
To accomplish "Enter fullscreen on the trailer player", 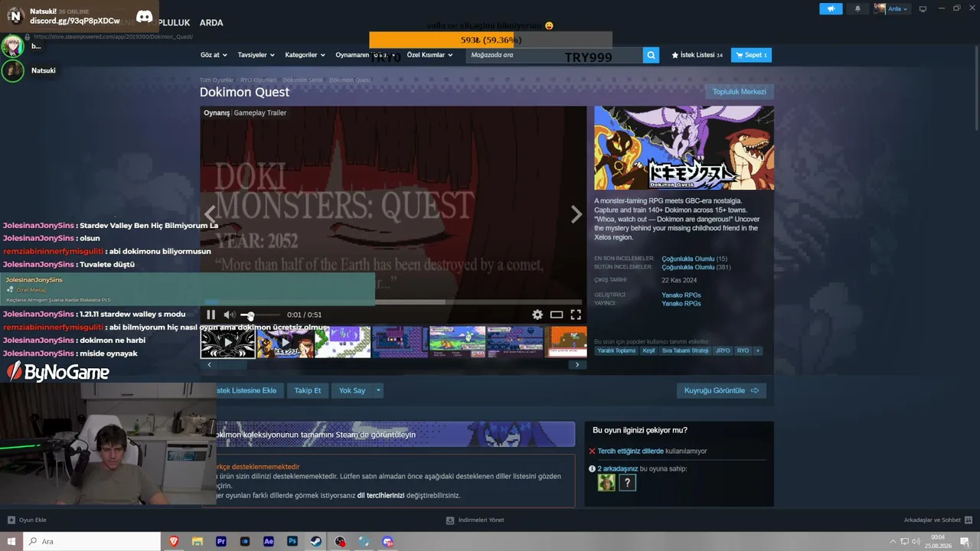I will point(576,315).
